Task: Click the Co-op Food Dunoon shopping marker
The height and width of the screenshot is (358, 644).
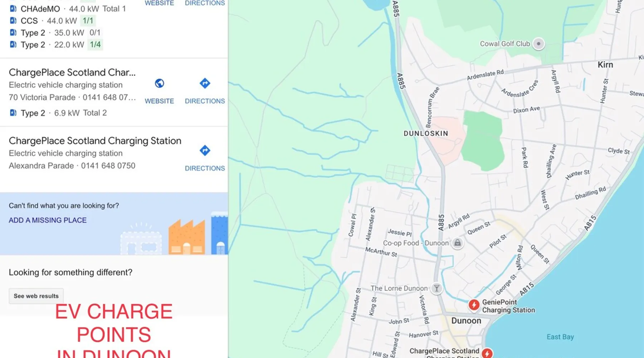Action: 457,243
